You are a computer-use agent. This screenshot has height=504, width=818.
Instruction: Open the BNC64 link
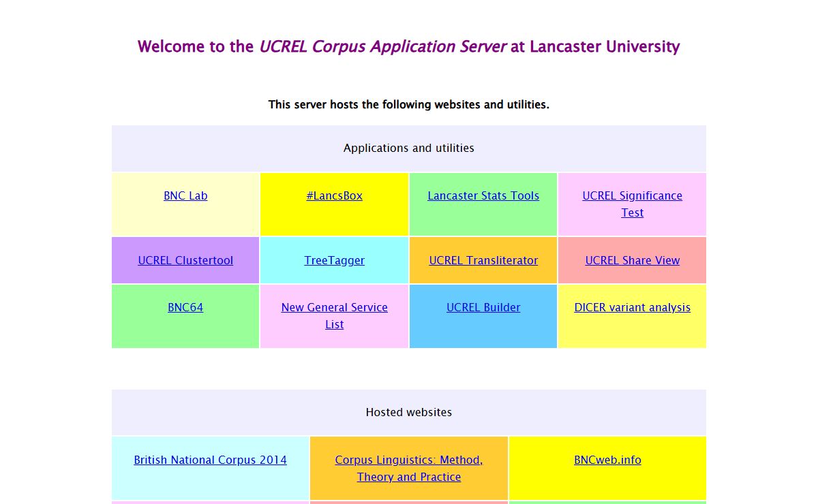coord(185,307)
